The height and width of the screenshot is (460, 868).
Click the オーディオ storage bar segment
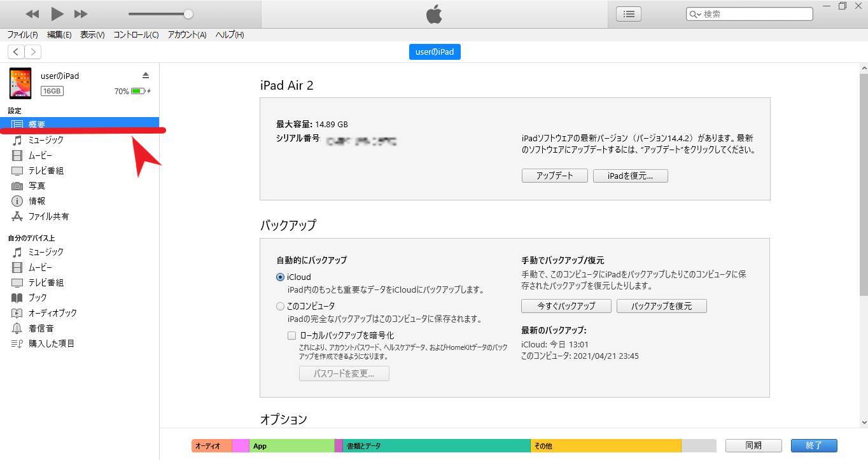(x=212, y=446)
